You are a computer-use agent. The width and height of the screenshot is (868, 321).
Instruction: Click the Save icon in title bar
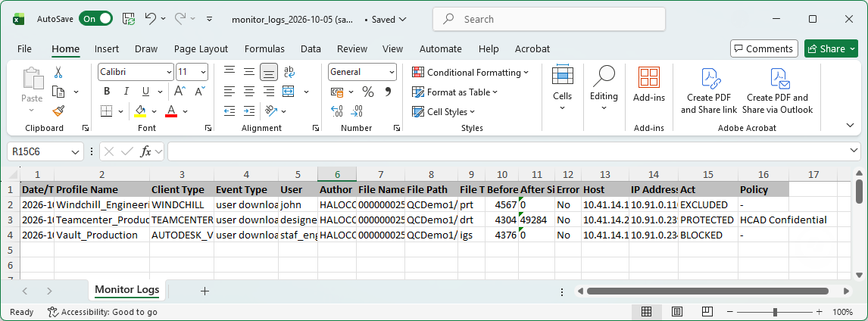tap(129, 19)
